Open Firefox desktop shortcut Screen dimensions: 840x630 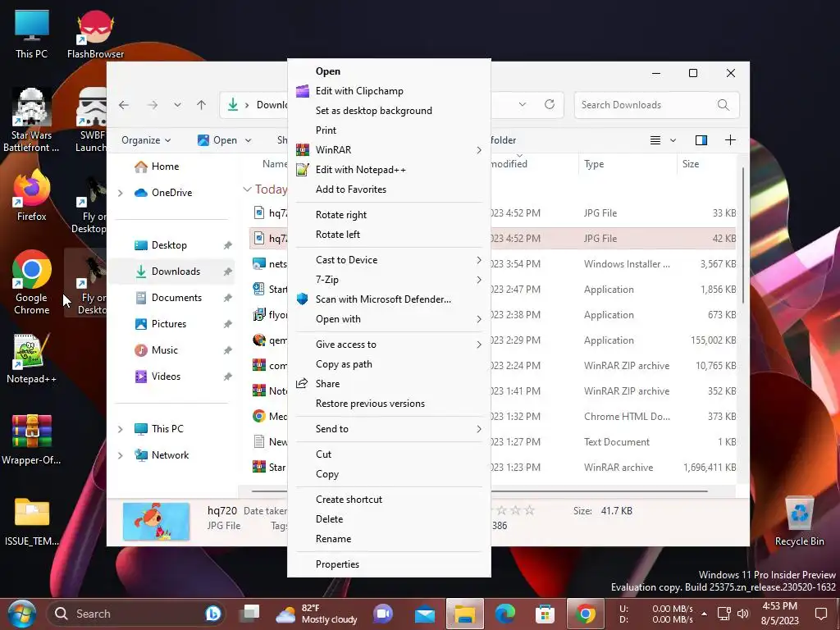[x=32, y=195]
